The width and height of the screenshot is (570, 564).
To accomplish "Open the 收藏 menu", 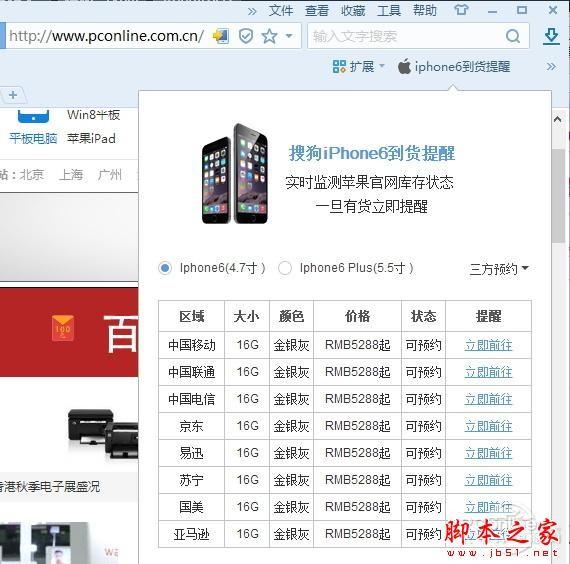I will [353, 10].
